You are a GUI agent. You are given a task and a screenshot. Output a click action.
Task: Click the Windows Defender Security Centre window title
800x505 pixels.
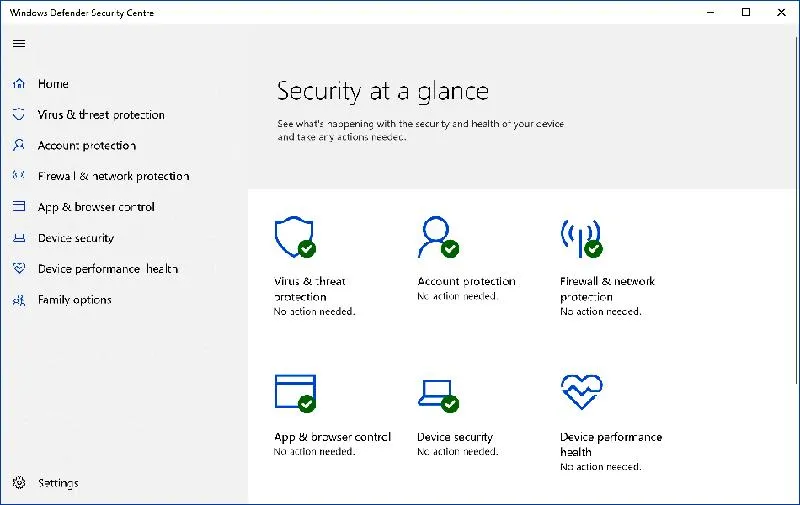pyautogui.click(x=82, y=13)
